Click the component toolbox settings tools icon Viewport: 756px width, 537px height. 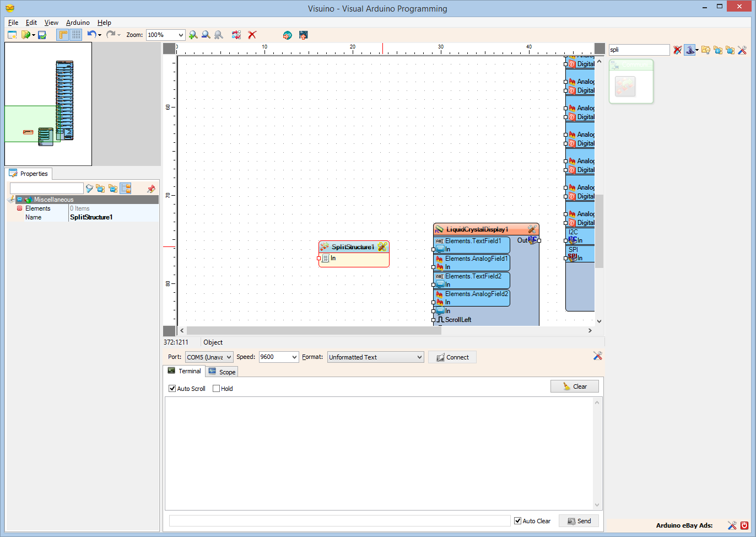742,50
